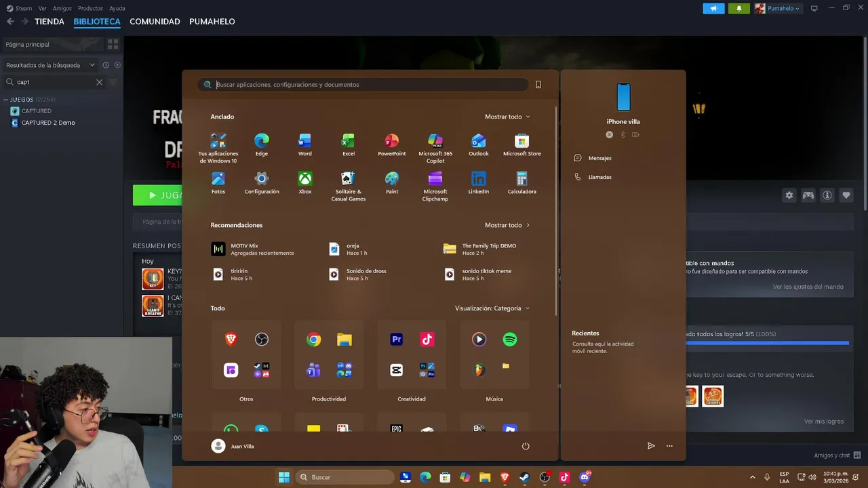Toggle favorite heart in Steam game page
This screenshot has height=488, width=868.
(x=846, y=195)
